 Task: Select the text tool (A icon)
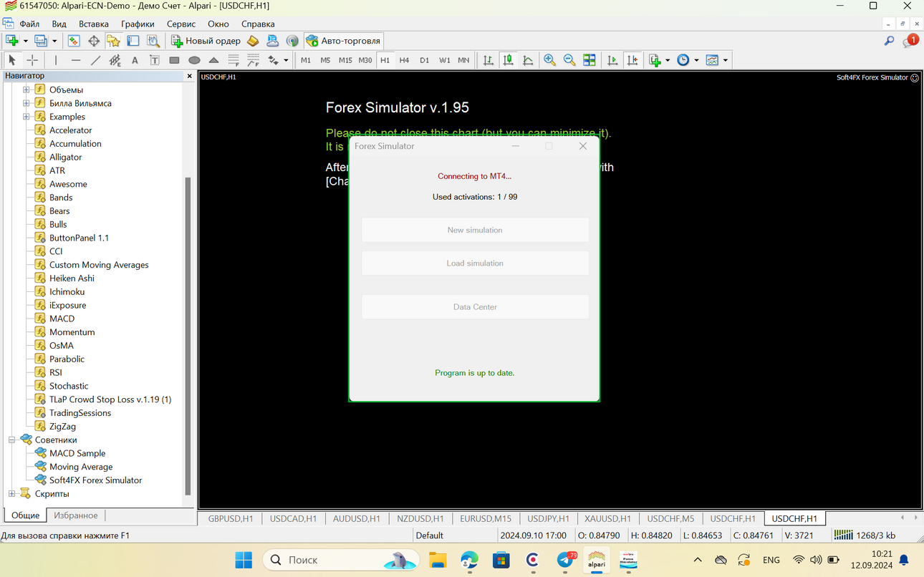pyautogui.click(x=135, y=60)
